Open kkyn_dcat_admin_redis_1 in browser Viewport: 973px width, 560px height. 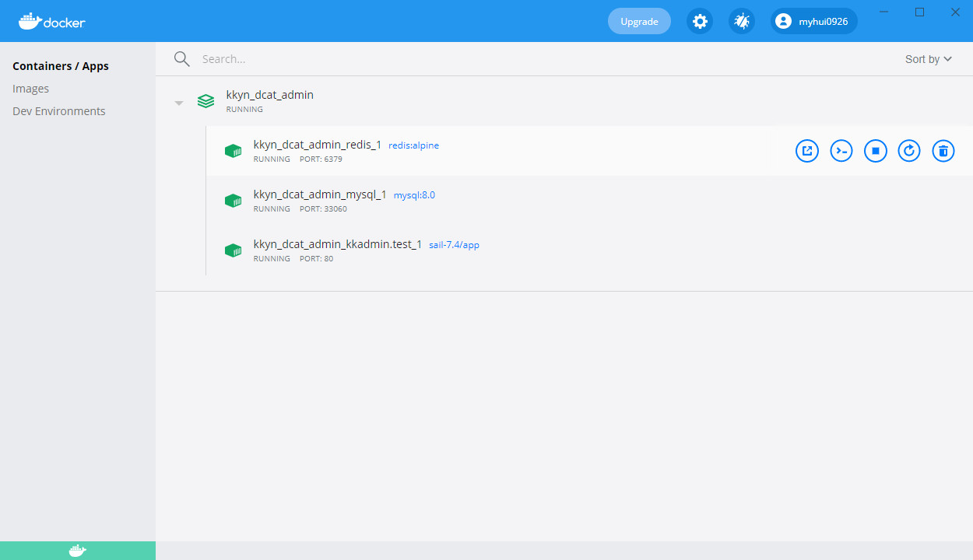[x=806, y=150]
